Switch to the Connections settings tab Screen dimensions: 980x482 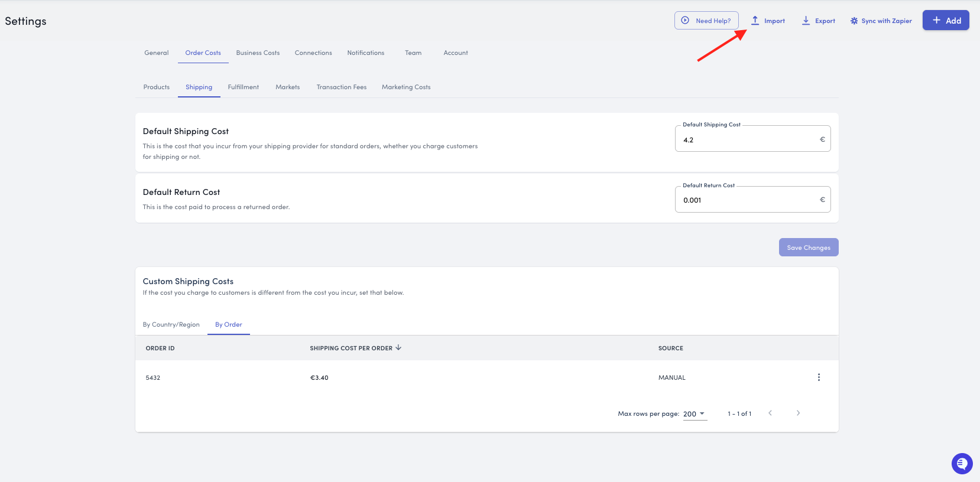point(313,53)
